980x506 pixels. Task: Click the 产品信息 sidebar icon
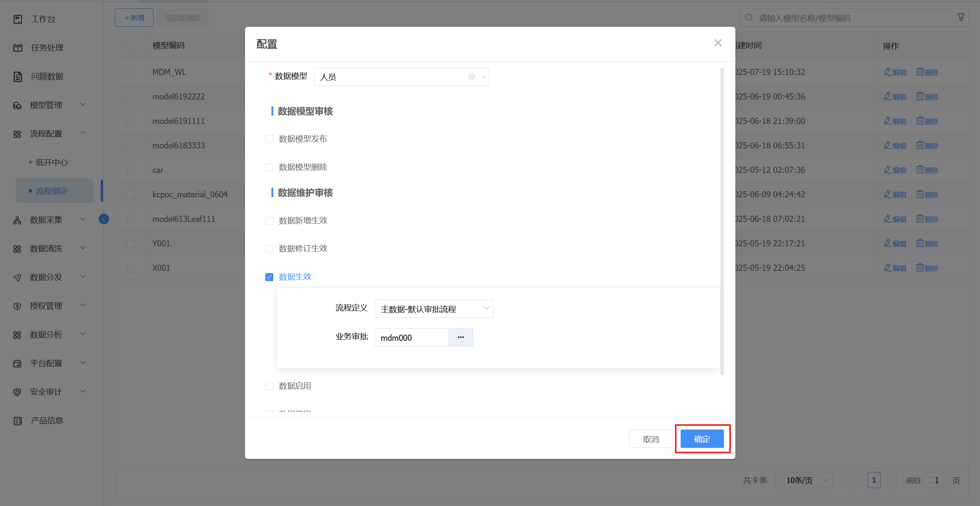18,421
